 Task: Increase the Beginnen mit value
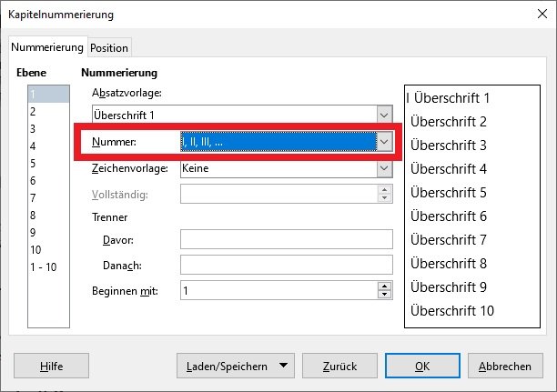385,286
